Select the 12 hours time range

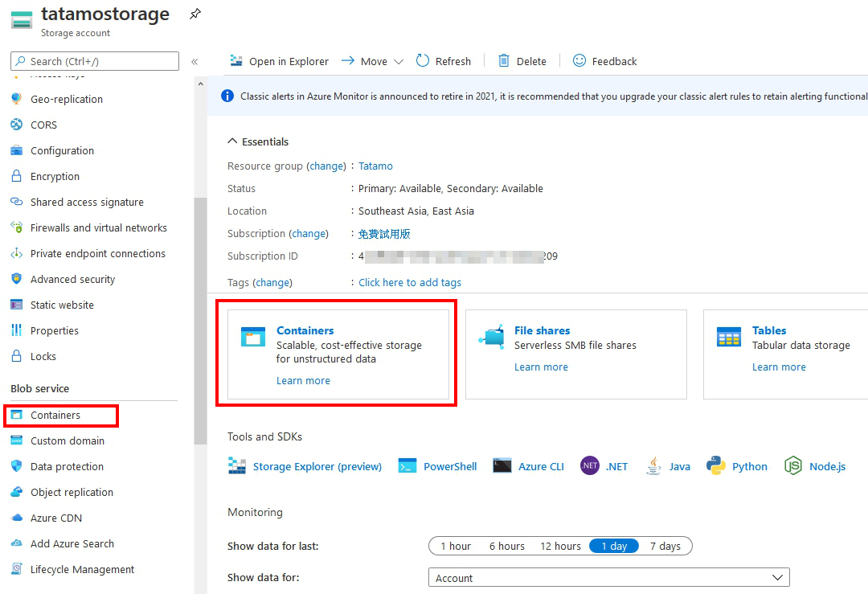(x=560, y=546)
